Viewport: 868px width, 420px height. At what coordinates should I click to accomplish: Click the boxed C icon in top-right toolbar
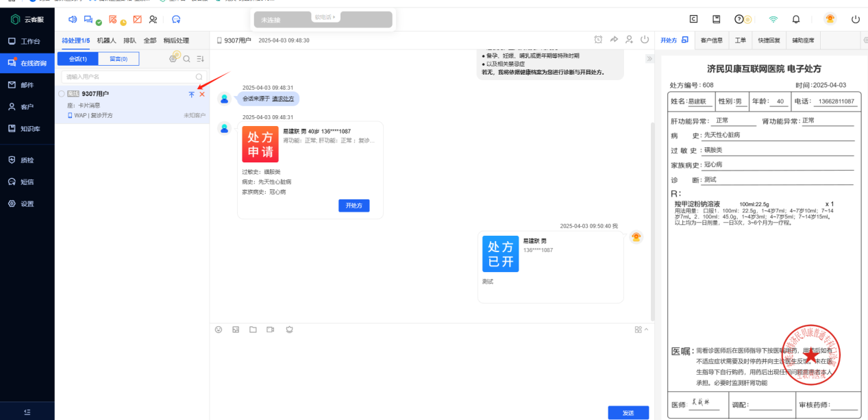694,19
